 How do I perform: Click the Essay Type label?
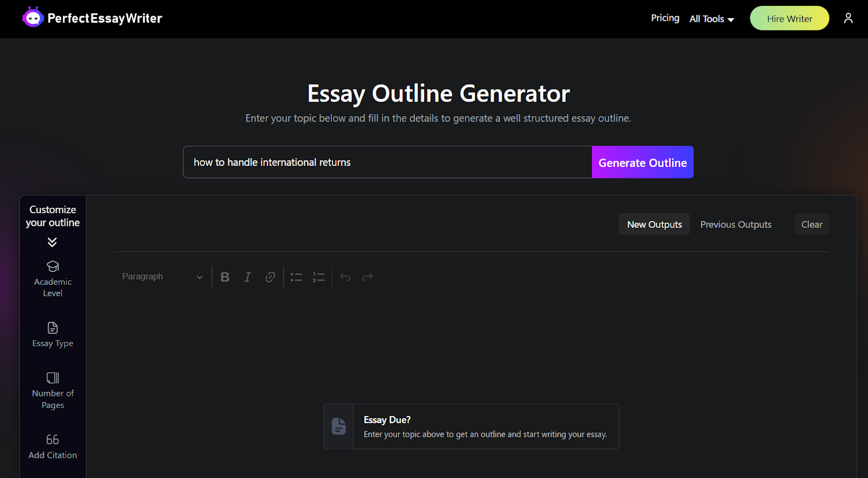pyautogui.click(x=53, y=343)
